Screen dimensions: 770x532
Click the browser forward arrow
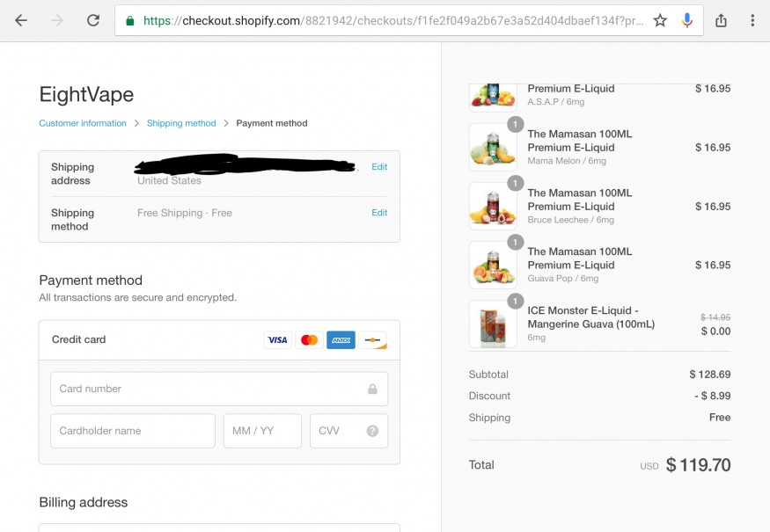pos(57,20)
